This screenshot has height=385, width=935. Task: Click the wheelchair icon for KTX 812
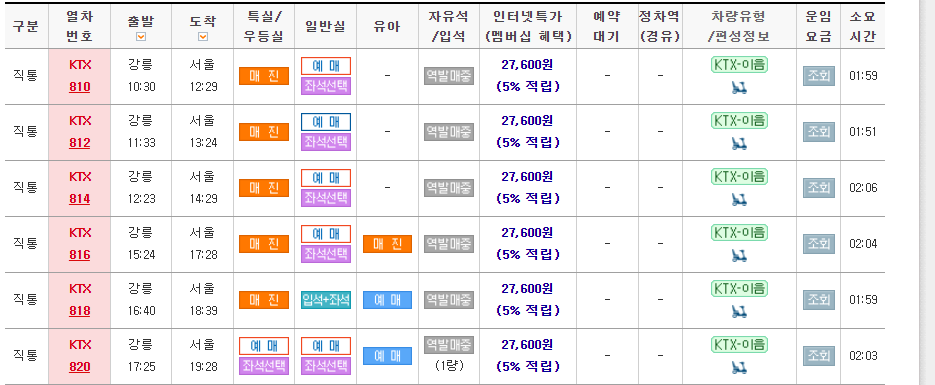click(x=739, y=144)
